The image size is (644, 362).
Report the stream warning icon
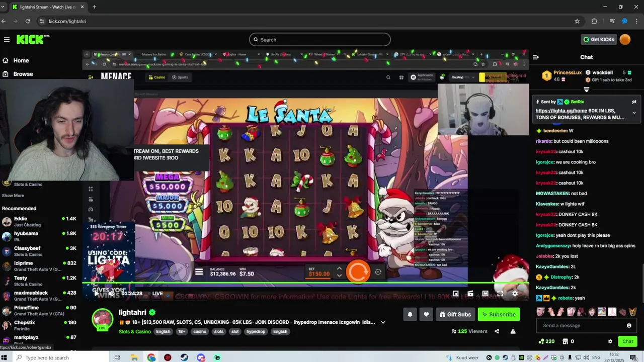[x=513, y=331]
